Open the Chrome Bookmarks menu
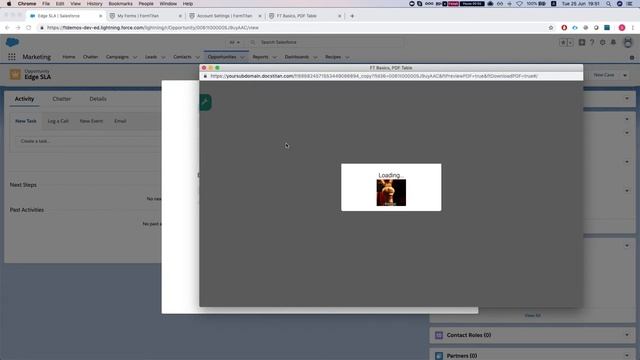The image size is (640, 360). (120, 4)
